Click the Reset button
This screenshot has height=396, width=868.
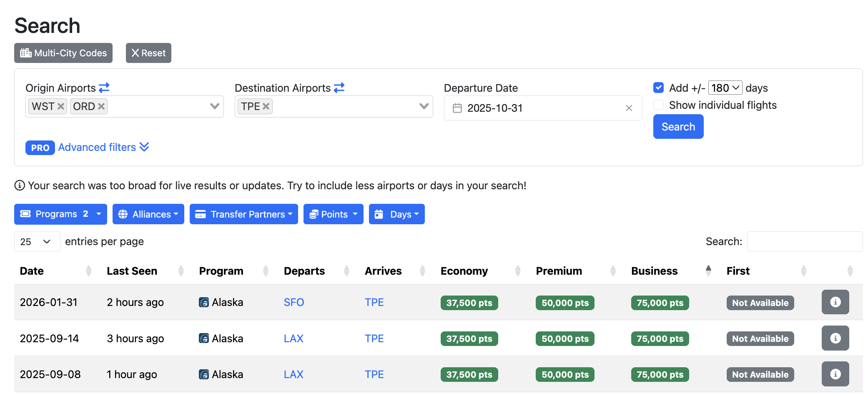[148, 53]
